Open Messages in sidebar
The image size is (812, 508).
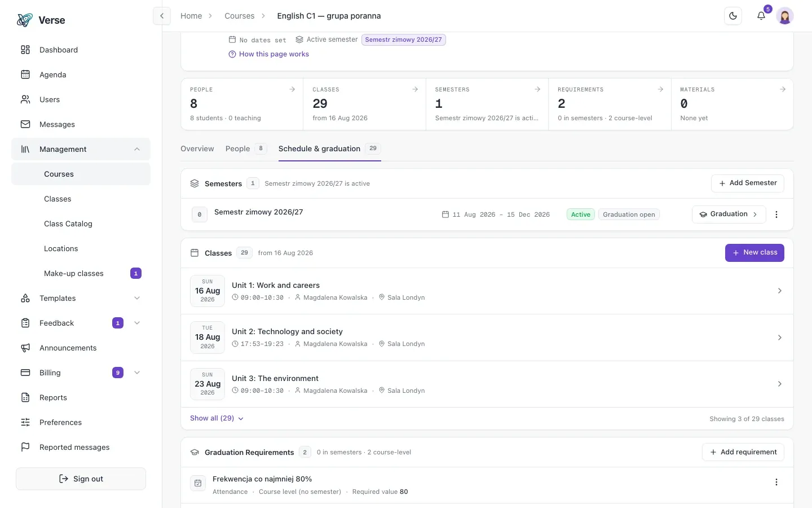[x=81, y=124]
